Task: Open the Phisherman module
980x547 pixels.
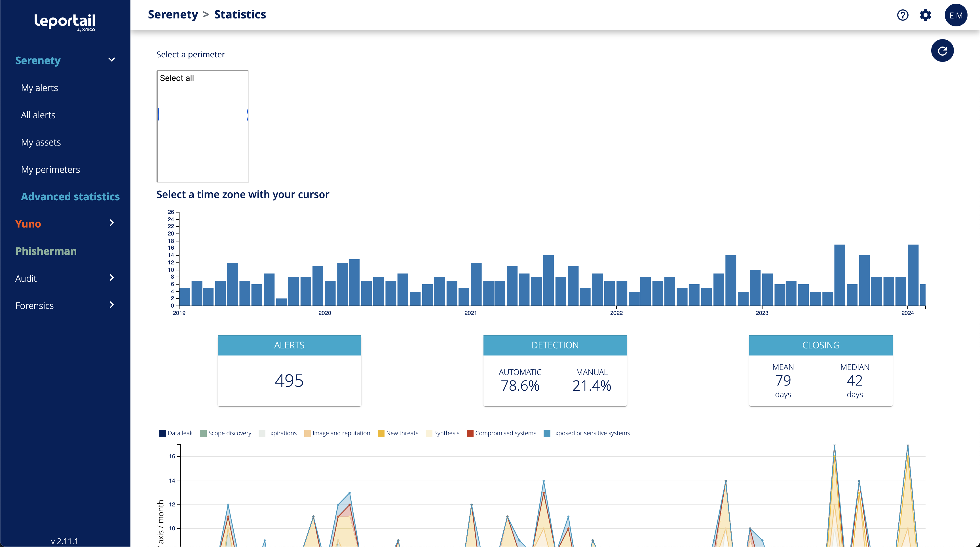Action: point(46,251)
